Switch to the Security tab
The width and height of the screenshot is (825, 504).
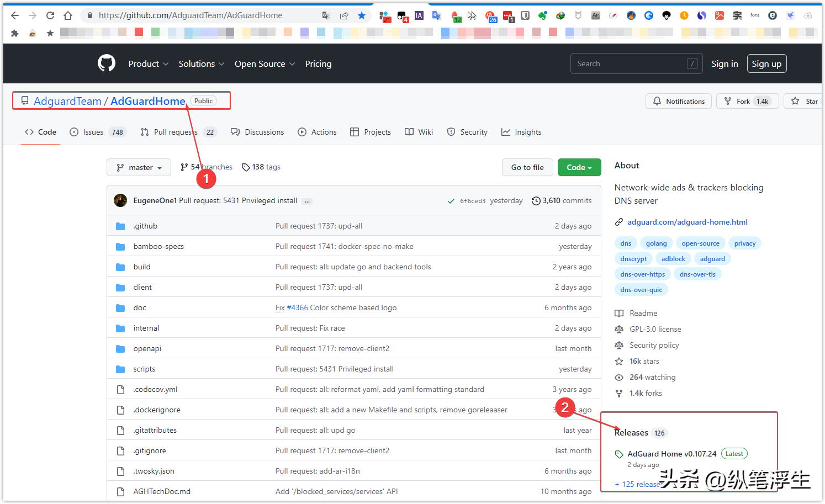pos(467,132)
